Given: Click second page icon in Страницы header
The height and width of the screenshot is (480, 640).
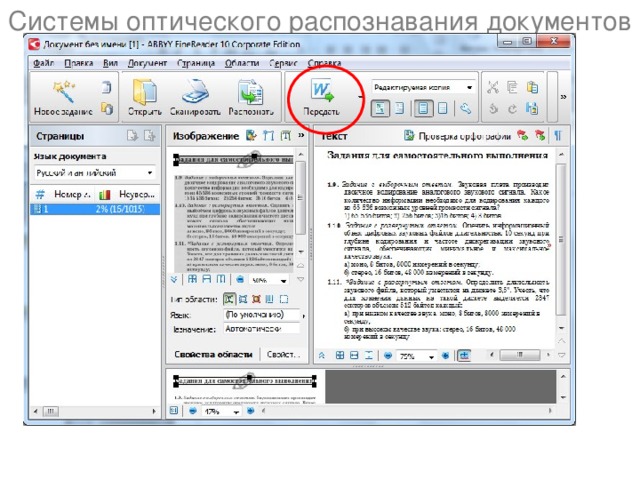Looking at the screenshot, I should point(150,136).
